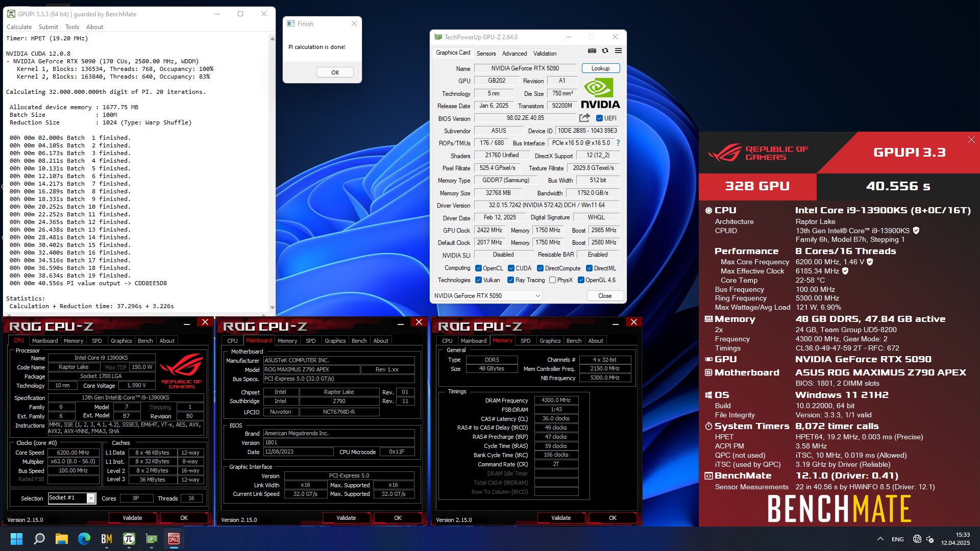Click the ENG language indicator
Image resolution: width=980 pixels, height=551 pixels.
coord(897,539)
